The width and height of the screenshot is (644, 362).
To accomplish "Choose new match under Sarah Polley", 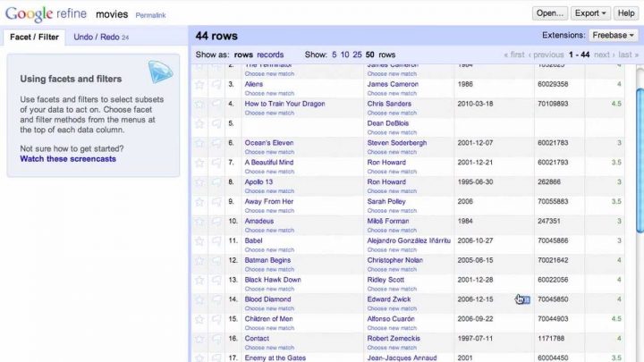I will (392, 211).
